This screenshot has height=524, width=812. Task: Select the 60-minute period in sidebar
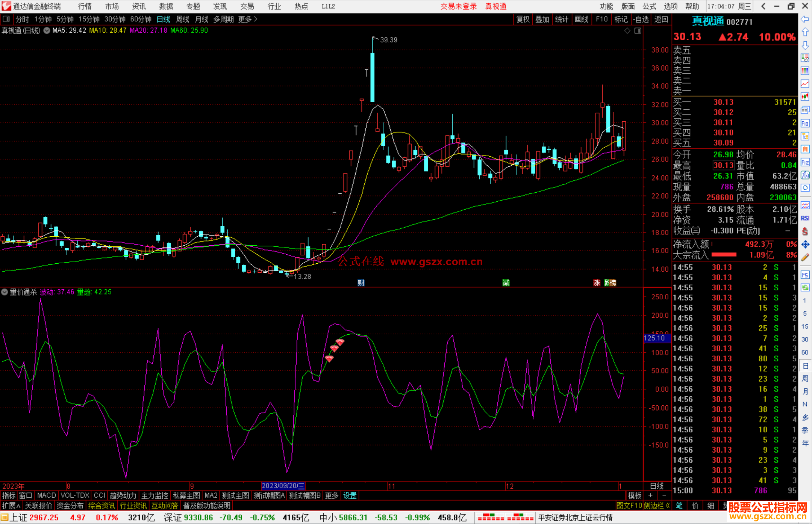point(805,352)
